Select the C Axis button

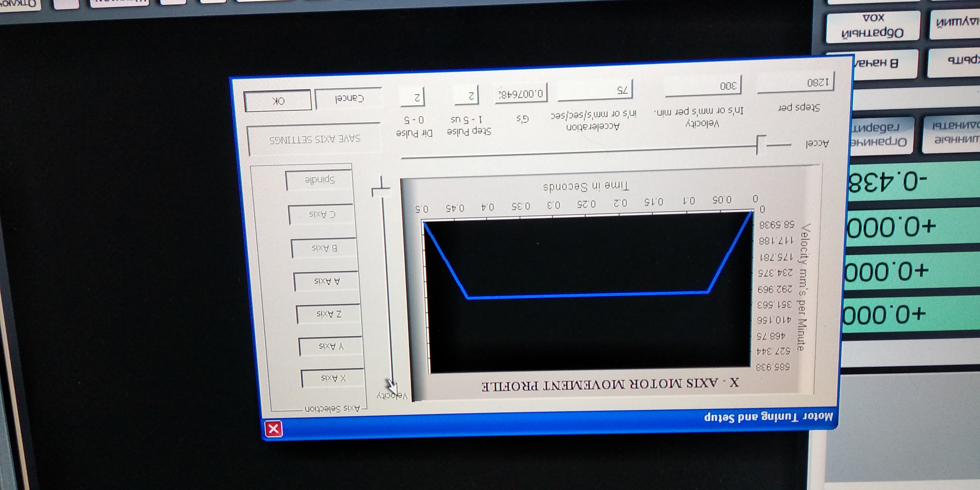coord(322,214)
